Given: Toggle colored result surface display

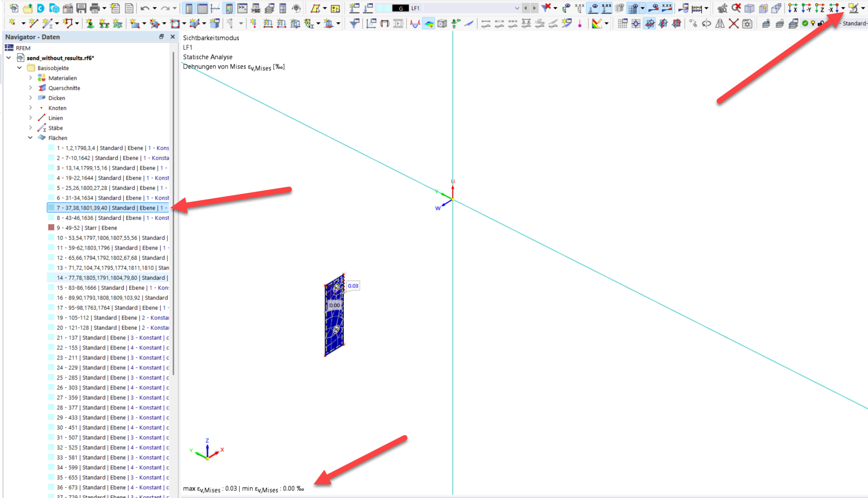Looking at the screenshot, I should [429, 23].
